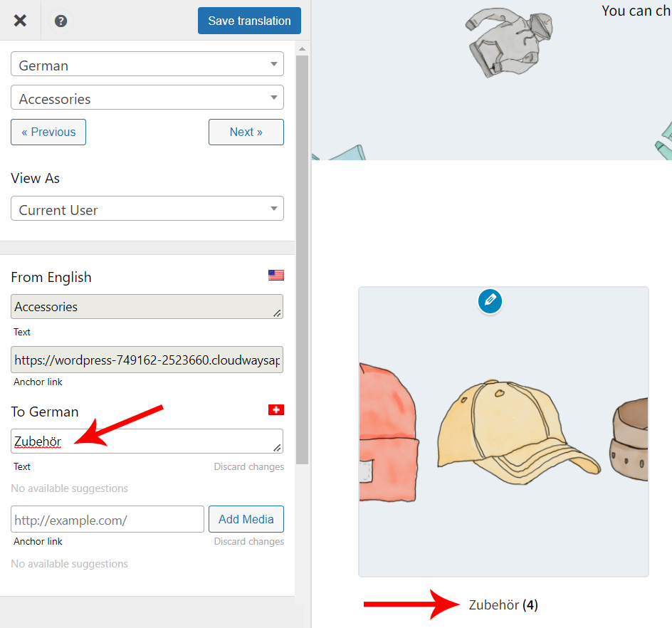This screenshot has height=628, width=672.
Task: Click the http://example.com/ anchor link field
Action: pyautogui.click(x=107, y=519)
